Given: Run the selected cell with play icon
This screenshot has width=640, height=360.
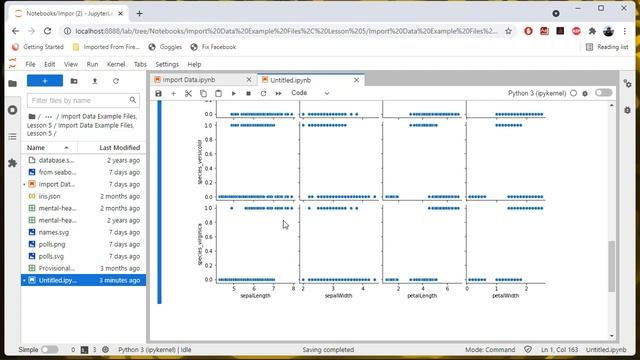Looking at the screenshot, I should tap(233, 93).
